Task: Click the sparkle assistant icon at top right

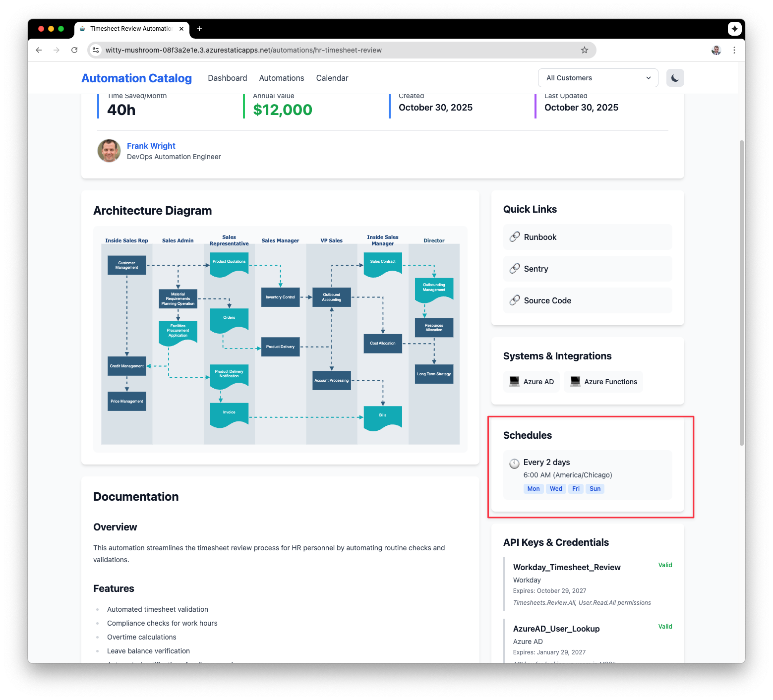Action: point(734,29)
